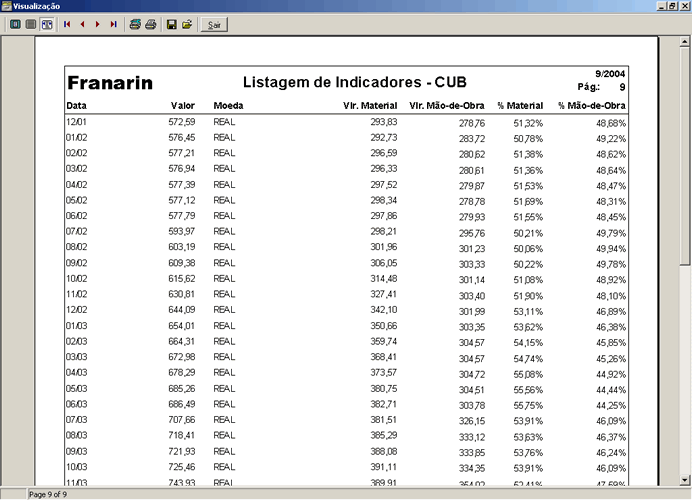Image resolution: width=692 pixels, height=500 pixels.
Task: Go to the previous page
Action: point(83,24)
